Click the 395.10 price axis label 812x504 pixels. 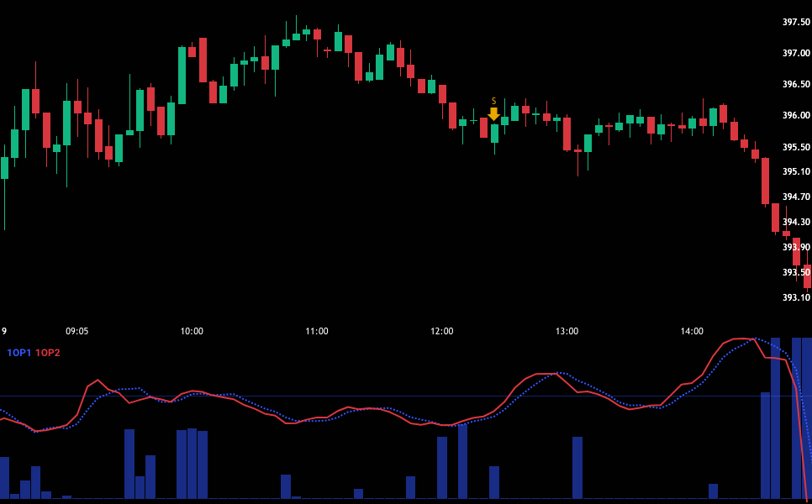click(x=796, y=171)
